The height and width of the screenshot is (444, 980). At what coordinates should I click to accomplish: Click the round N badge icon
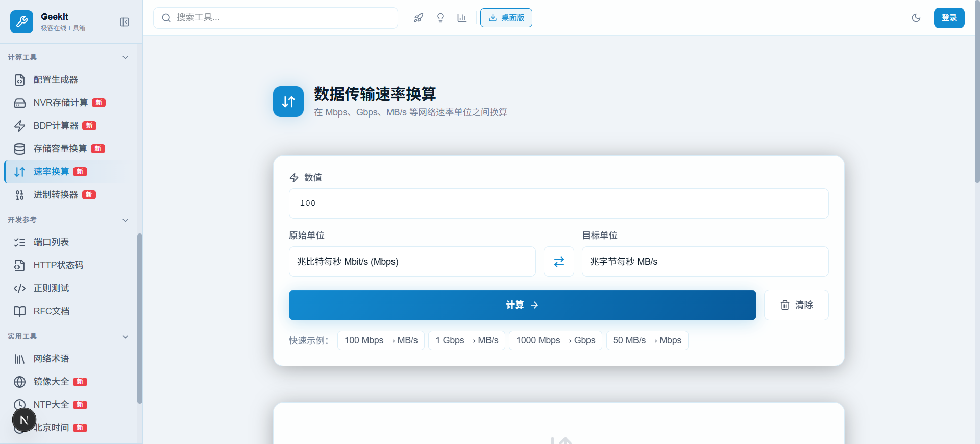[24, 420]
